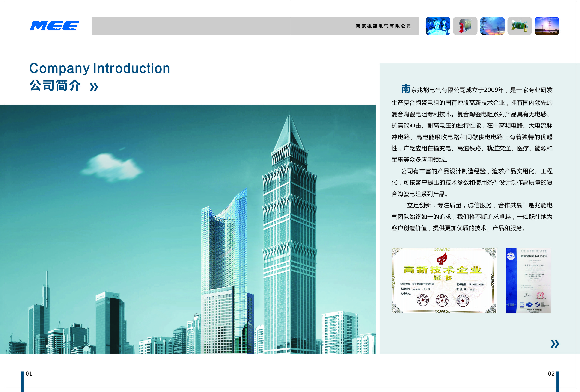Click the 南京兆能电气有限公司 header text

coord(383,26)
